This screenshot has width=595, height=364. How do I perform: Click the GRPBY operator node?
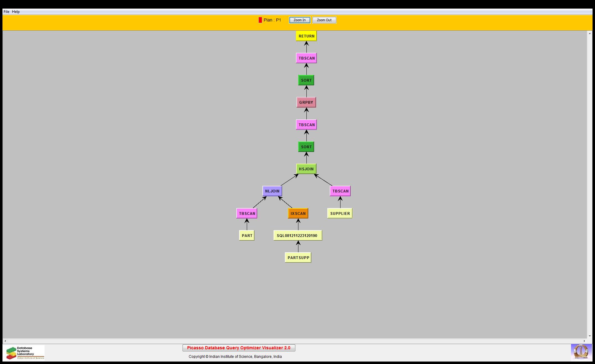point(306,103)
